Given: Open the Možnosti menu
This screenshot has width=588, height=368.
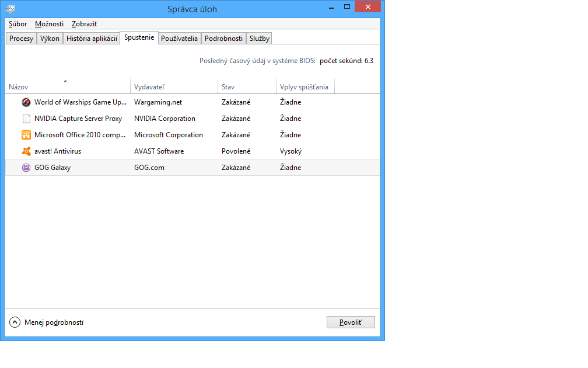Looking at the screenshot, I should coord(49,24).
